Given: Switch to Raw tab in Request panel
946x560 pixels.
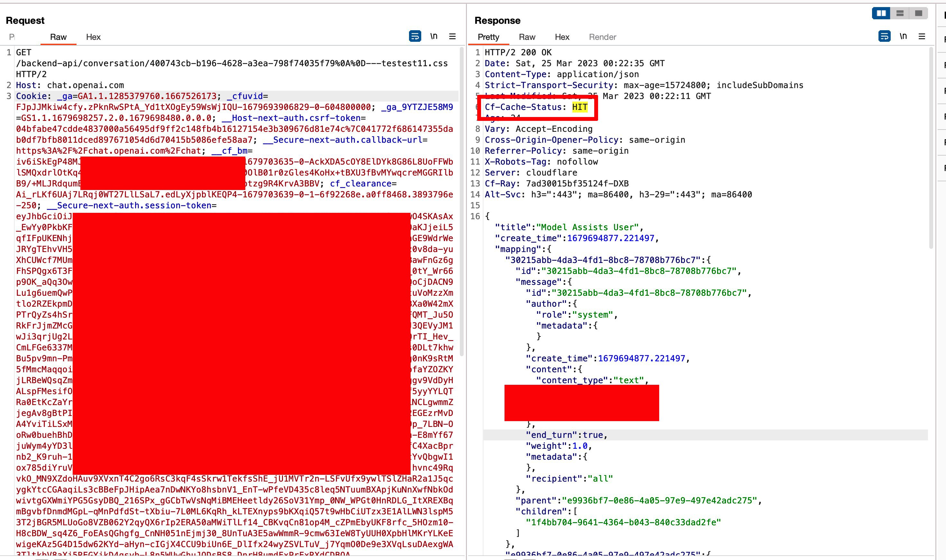Looking at the screenshot, I should pyautogui.click(x=58, y=37).
